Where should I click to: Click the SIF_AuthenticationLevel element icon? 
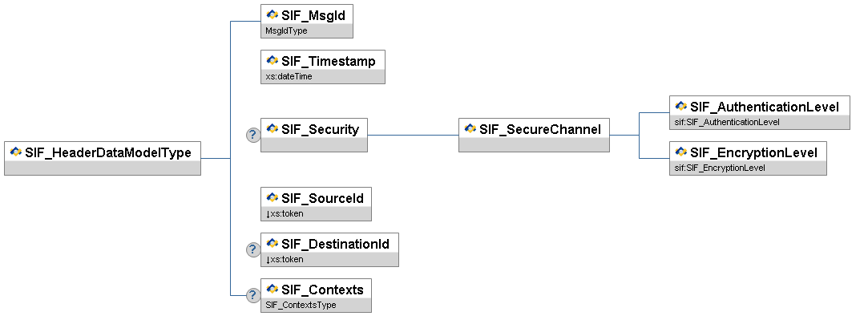[681, 106]
